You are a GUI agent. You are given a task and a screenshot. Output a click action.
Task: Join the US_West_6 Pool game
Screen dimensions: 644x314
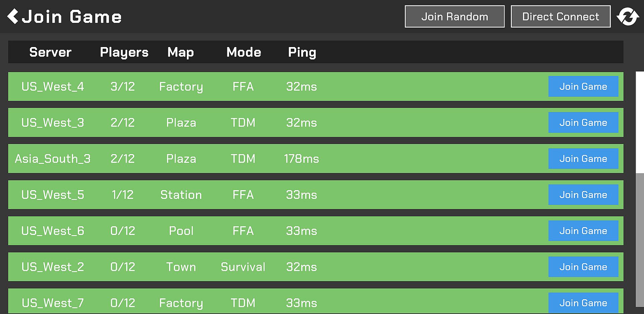tap(583, 231)
